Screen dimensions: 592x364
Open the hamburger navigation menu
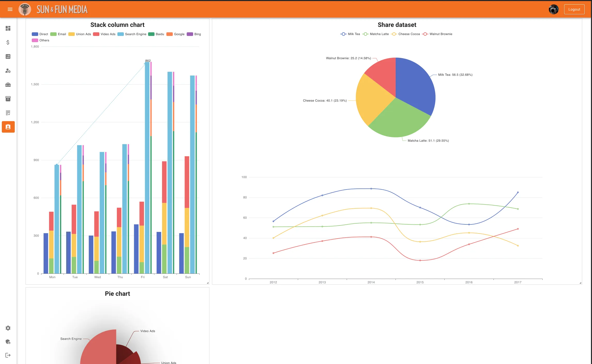10,9
